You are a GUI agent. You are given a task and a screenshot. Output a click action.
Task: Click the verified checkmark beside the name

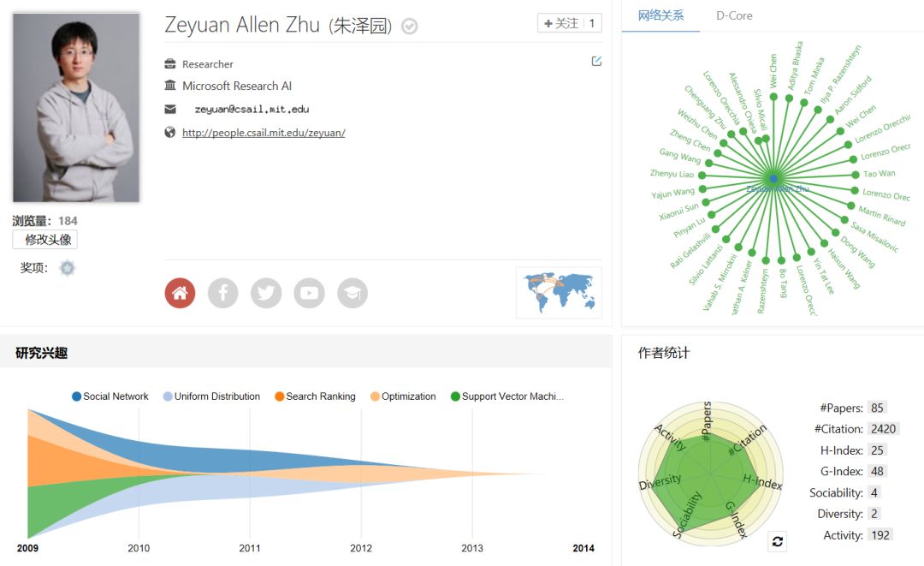point(410,27)
